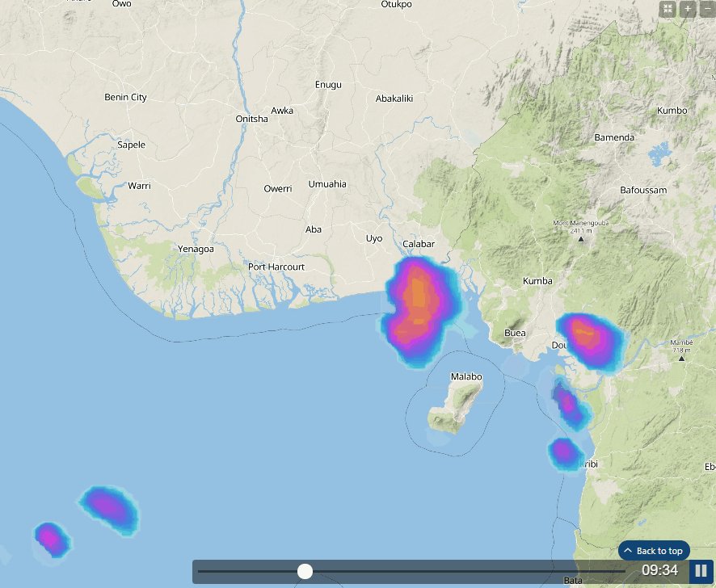Click the Buea city label

point(515,333)
